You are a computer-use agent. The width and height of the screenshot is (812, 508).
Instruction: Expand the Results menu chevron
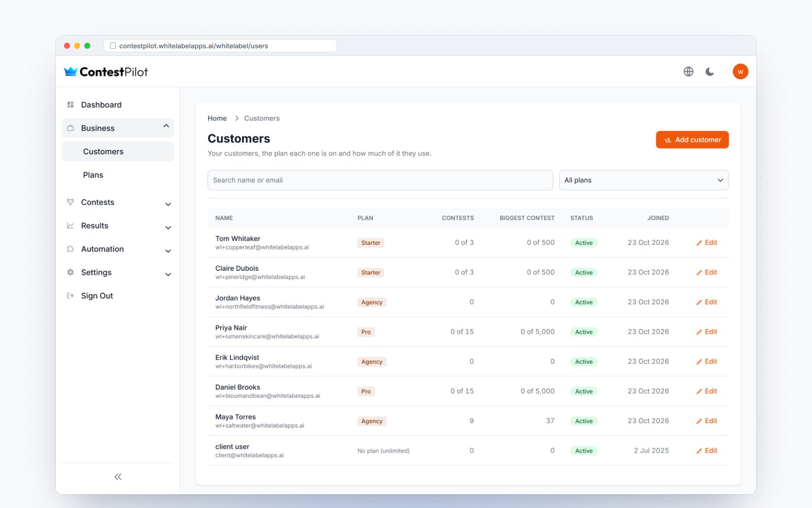(x=168, y=228)
